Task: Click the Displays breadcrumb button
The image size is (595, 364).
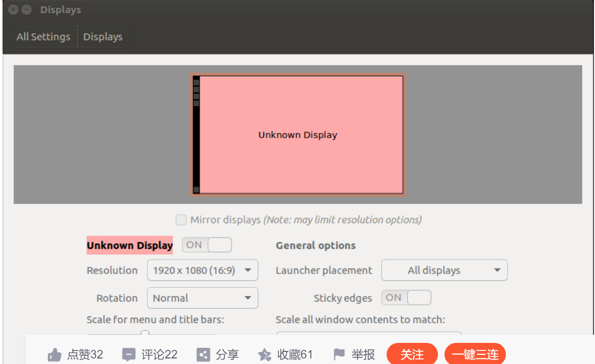Action: pyautogui.click(x=103, y=37)
